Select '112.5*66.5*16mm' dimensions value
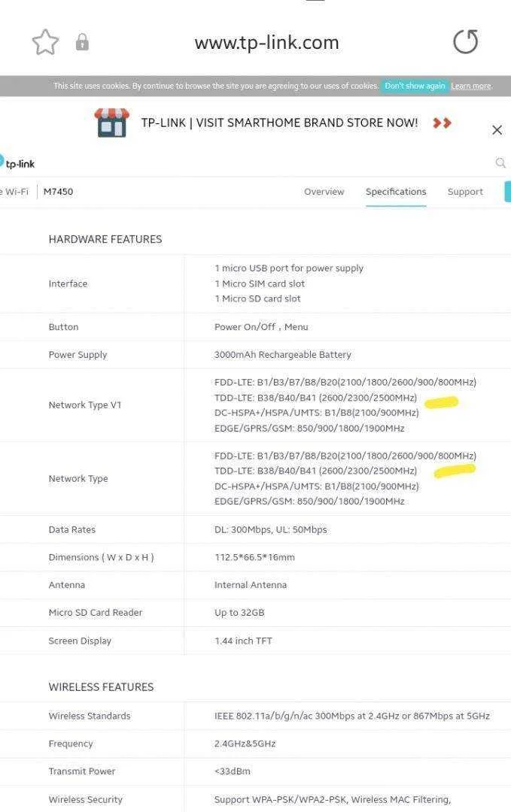The width and height of the screenshot is (511, 812). coord(254,558)
